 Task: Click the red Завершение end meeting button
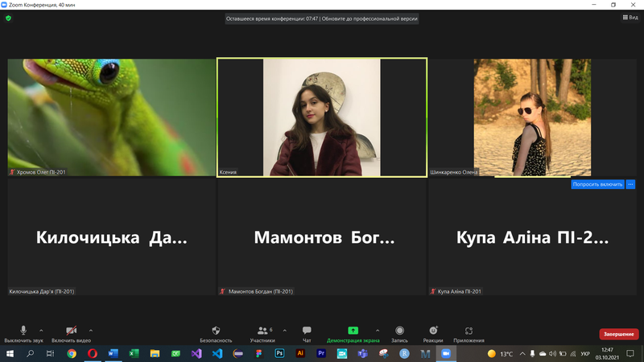(x=618, y=334)
